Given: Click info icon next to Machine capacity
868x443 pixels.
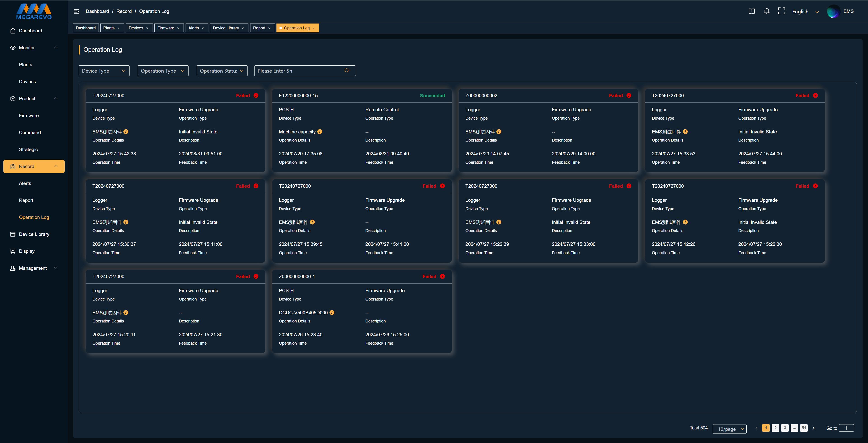Looking at the screenshot, I should coord(320,131).
